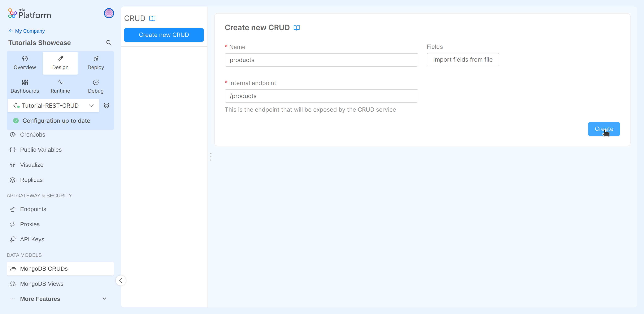Select the Deploy section icon
Viewport: 644px width, 314px height.
96,59
